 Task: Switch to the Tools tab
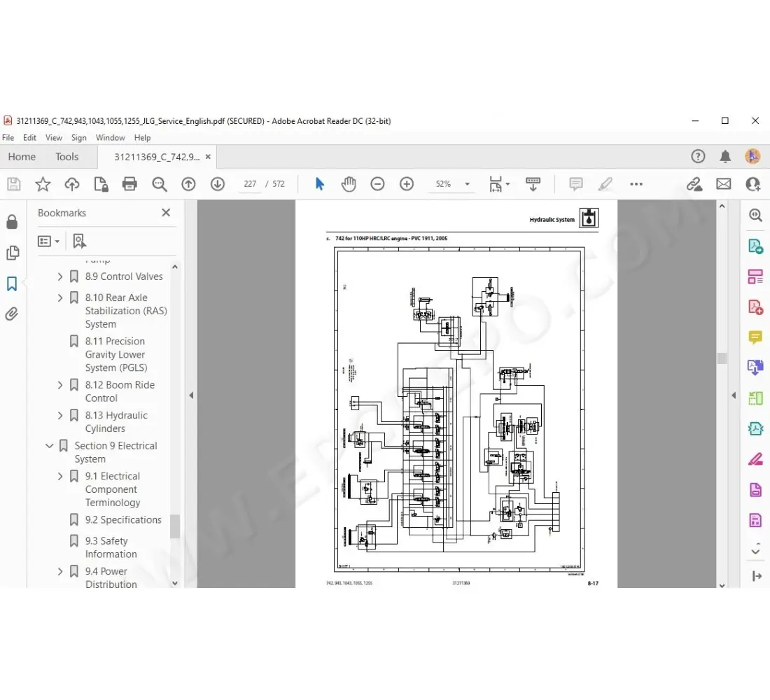[x=67, y=157]
